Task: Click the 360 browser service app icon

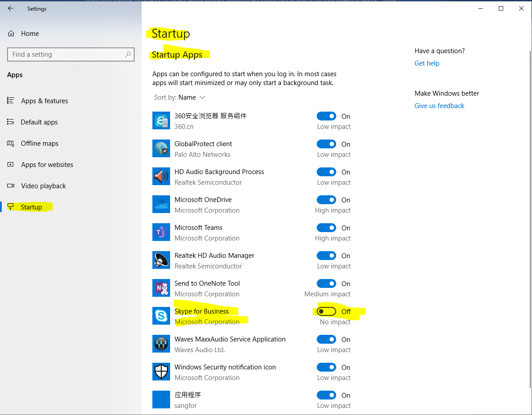Action: pyautogui.click(x=161, y=120)
